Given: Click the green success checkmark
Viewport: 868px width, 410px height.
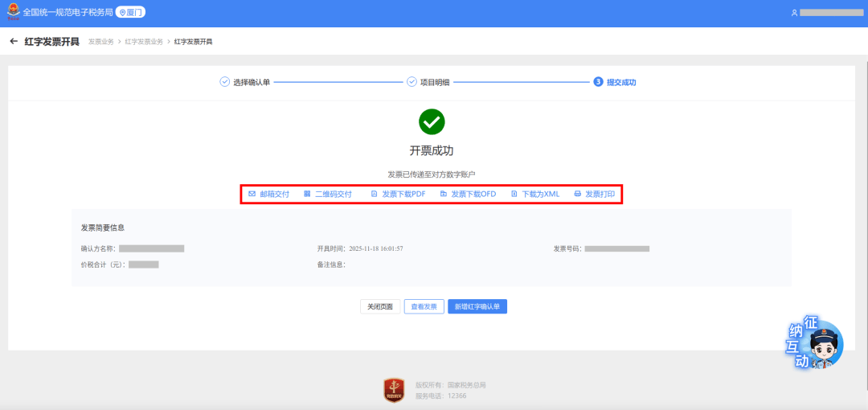Looking at the screenshot, I should (x=432, y=122).
